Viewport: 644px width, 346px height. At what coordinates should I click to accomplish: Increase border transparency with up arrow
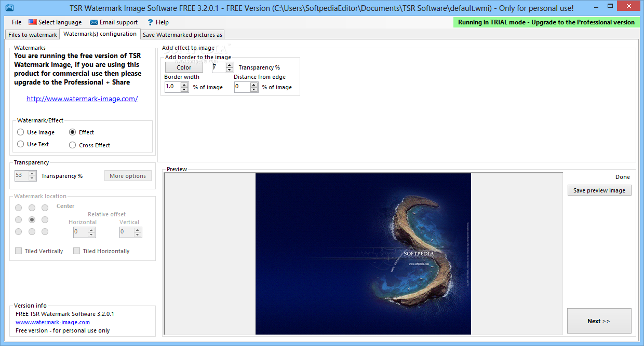[230, 65]
